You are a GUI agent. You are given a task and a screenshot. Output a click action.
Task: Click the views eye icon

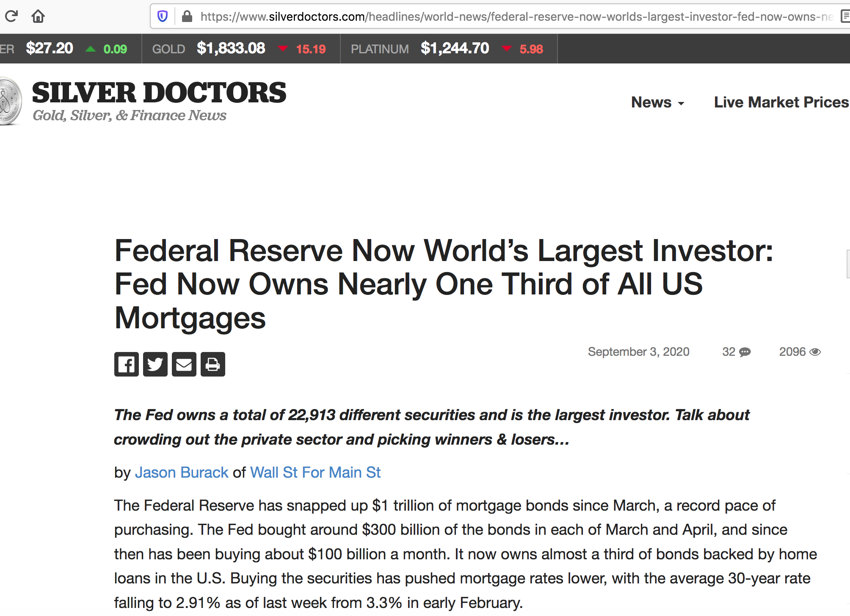click(815, 352)
